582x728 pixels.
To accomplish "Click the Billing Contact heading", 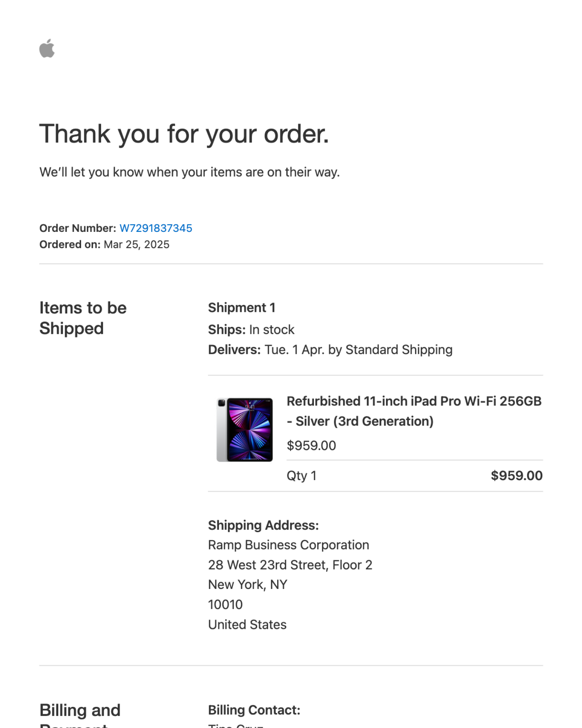I will tap(254, 710).
